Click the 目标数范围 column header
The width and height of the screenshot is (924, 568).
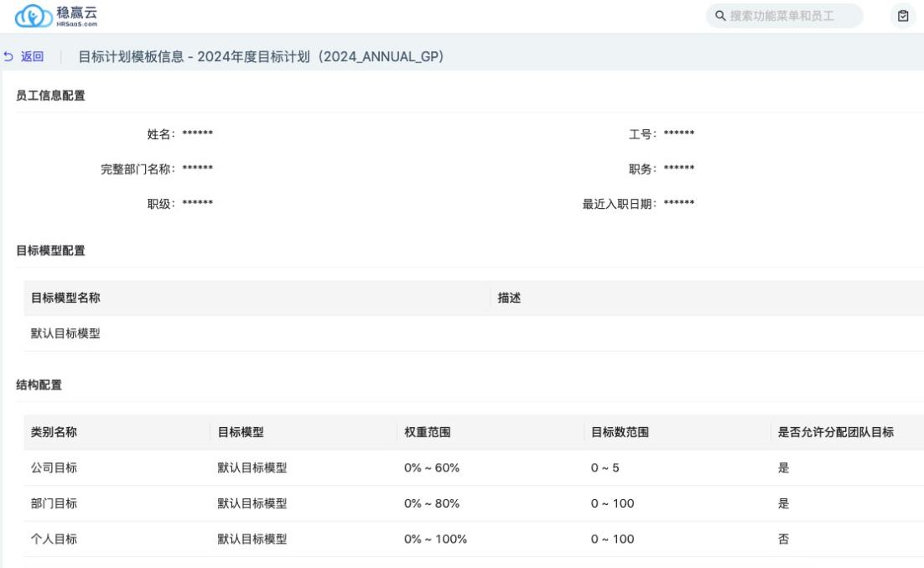pos(620,432)
